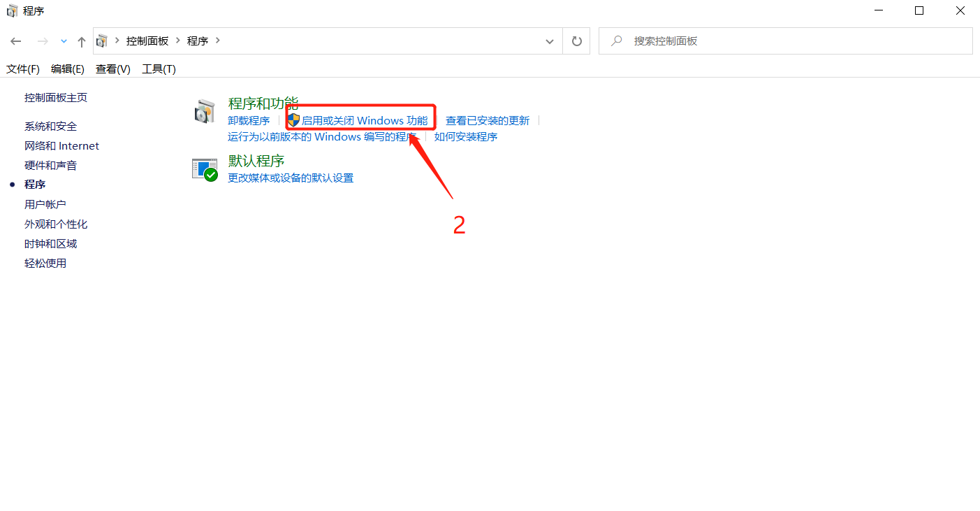This screenshot has width=980, height=511.
Task: Open 系统和安全 category
Action: tap(51, 126)
